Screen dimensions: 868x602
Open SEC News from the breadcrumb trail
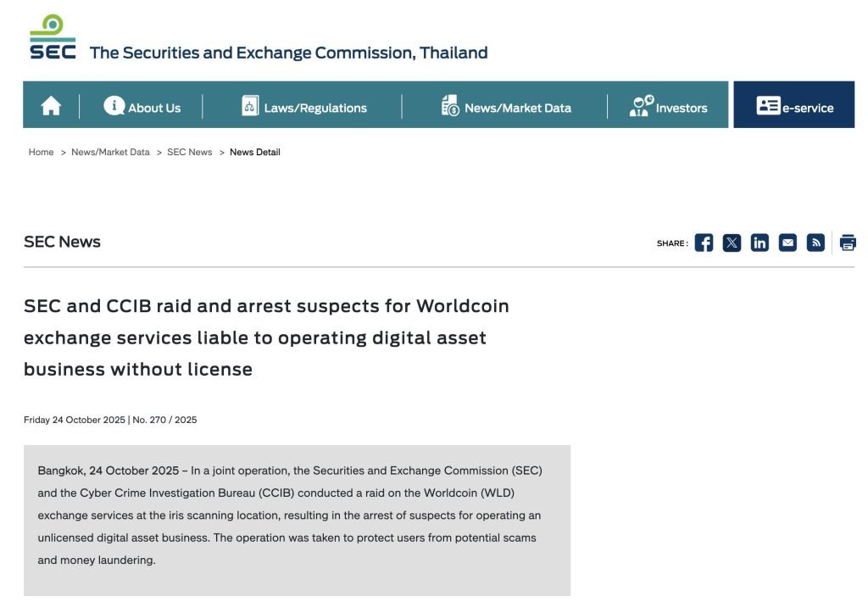[189, 152]
